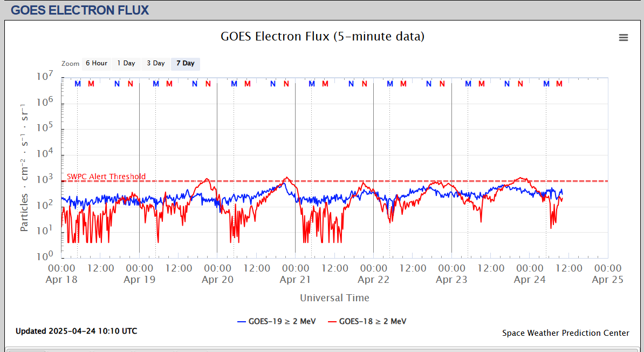Click the Apr 25 date axis label

coord(607,280)
